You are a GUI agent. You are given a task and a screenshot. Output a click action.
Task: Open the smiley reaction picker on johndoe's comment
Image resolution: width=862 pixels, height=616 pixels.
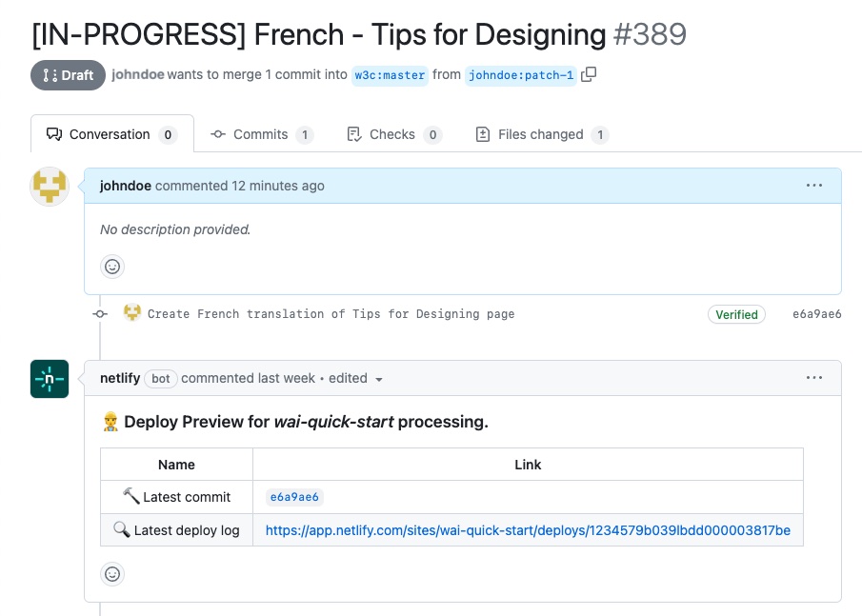(x=112, y=267)
